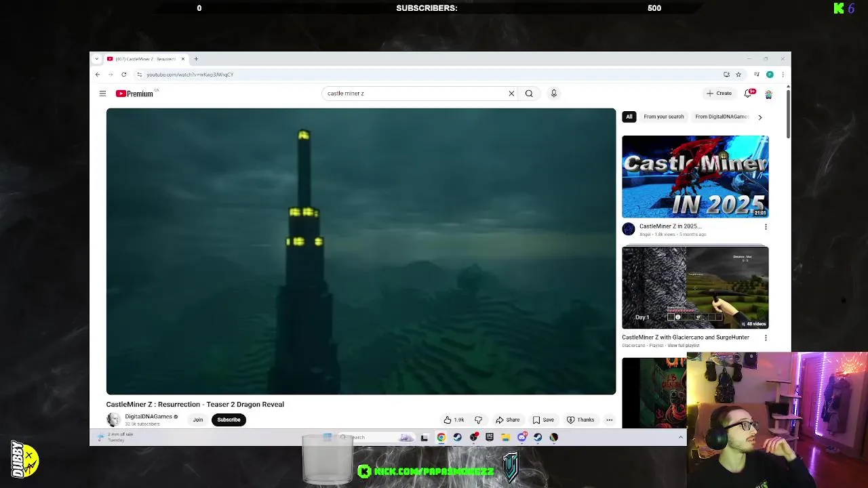Click the 'CastleMiner Z with Glaciercano and SurgeHunter' title
This screenshot has width=868, height=488.
tap(686, 338)
